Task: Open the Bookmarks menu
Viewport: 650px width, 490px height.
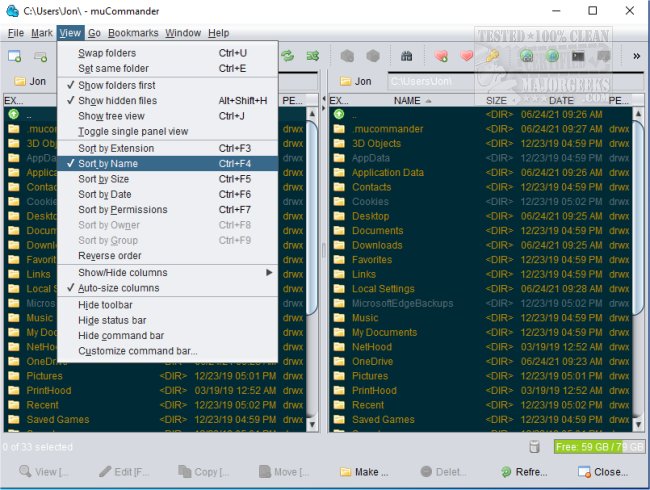Action: pos(133,33)
